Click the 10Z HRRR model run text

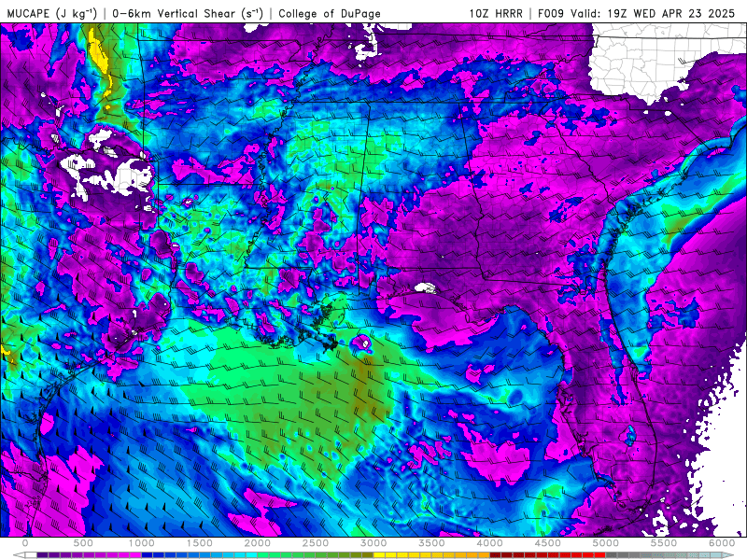point(496,13)
